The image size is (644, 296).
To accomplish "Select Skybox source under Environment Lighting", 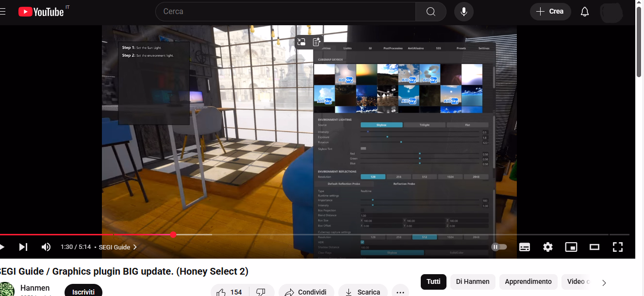I will (381, 125).
